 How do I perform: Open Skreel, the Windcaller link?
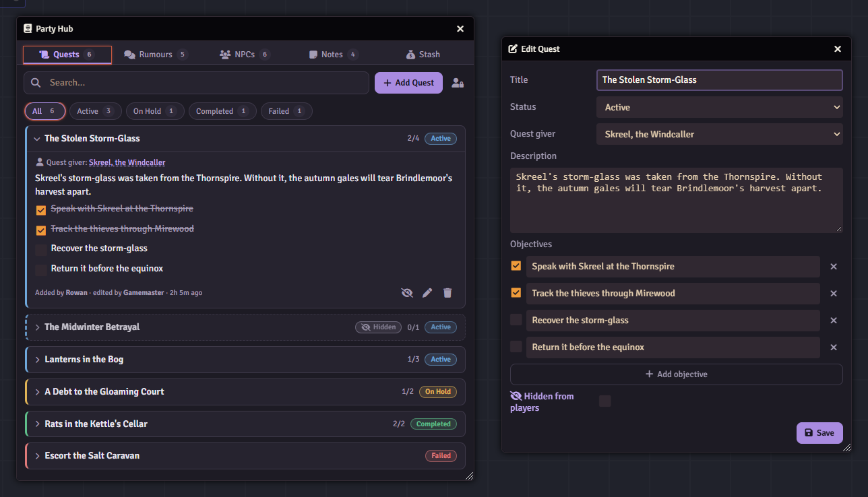coord(127,162)
